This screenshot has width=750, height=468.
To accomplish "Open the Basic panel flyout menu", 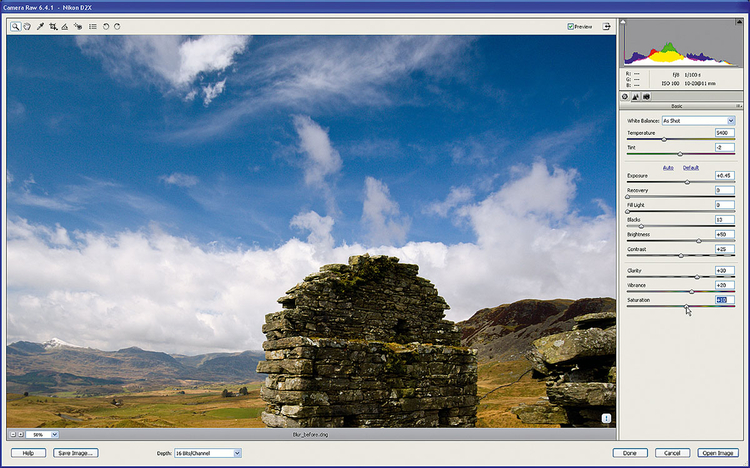I will (739, 106).
